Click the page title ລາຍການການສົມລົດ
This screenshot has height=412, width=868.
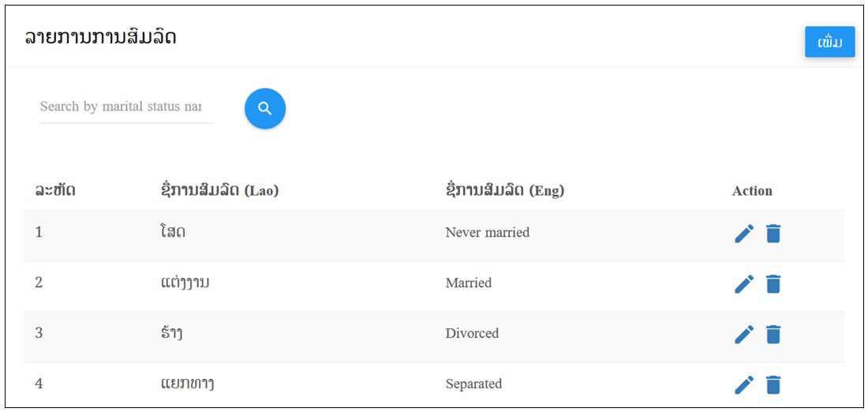point(100,38)
